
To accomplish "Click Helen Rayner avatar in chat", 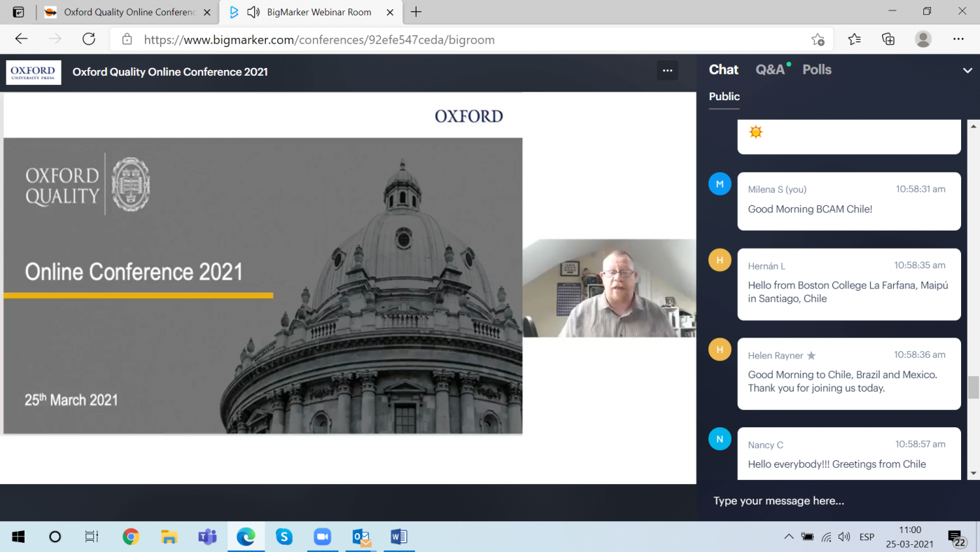I will [720, 350].
